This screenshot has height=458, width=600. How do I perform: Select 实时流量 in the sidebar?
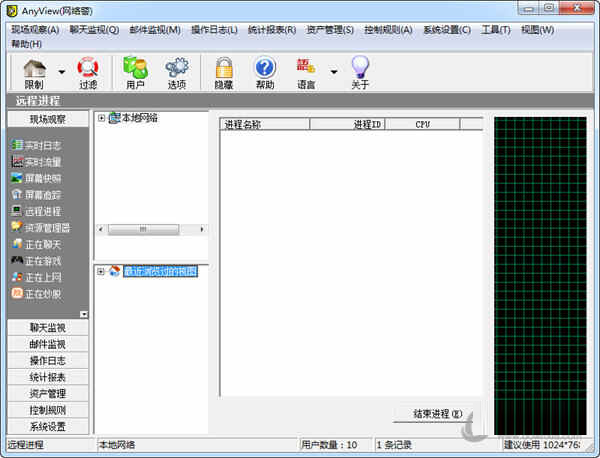pyautogui.click(x=37, y=162)
